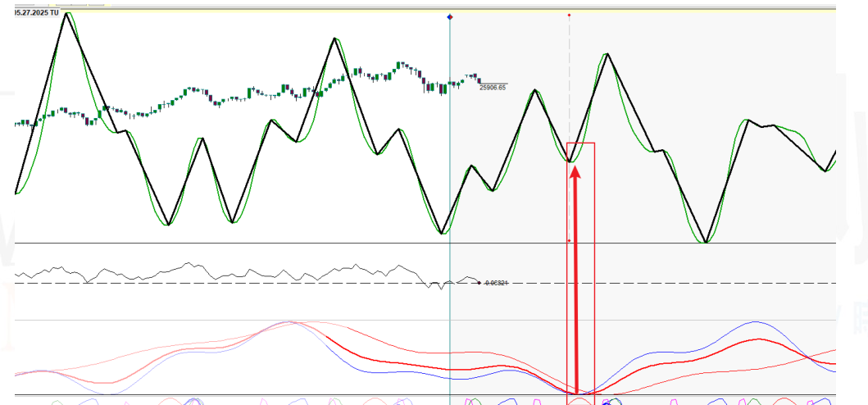868x405 pixels.
Task: Select the horizontal line separating chart and oscillator
Action: 246,243
